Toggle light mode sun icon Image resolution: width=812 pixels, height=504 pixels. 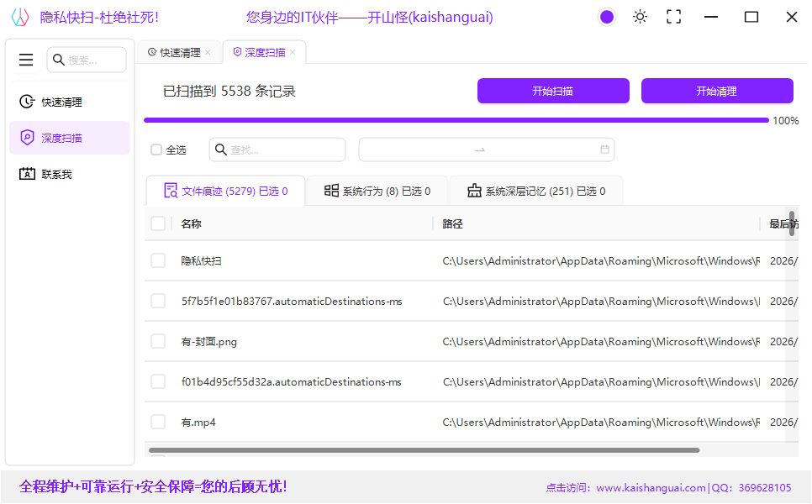(x=640, y=17)
